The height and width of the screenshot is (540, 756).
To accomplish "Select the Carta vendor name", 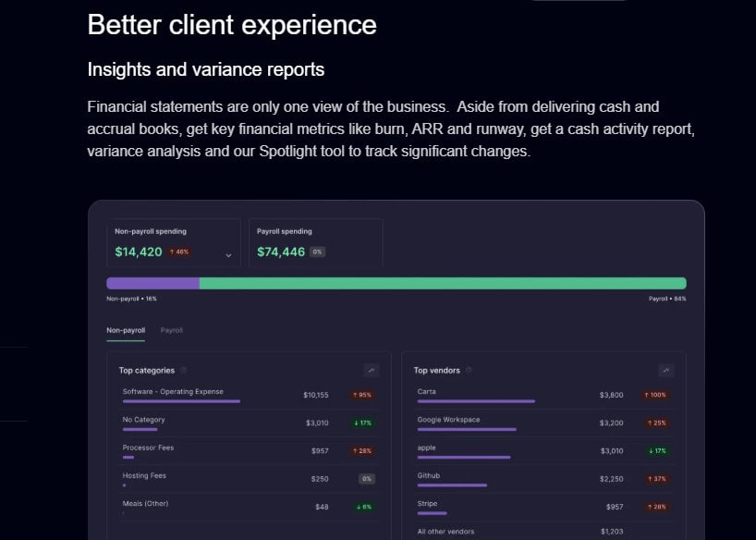I will 427,391.
